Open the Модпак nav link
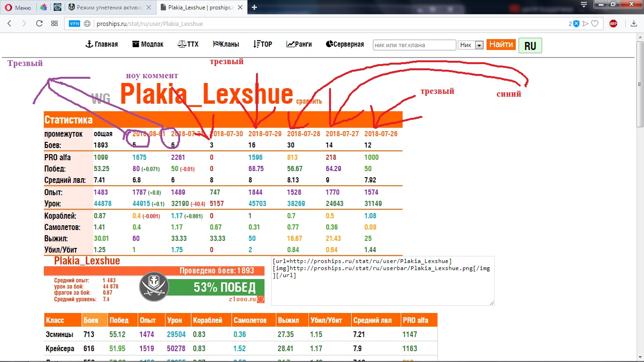Viewport: 644px width, 362px height. 148,44
